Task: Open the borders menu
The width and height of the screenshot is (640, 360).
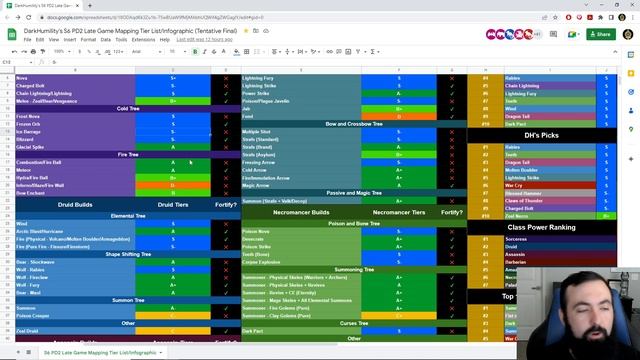Action: point(247,52)
